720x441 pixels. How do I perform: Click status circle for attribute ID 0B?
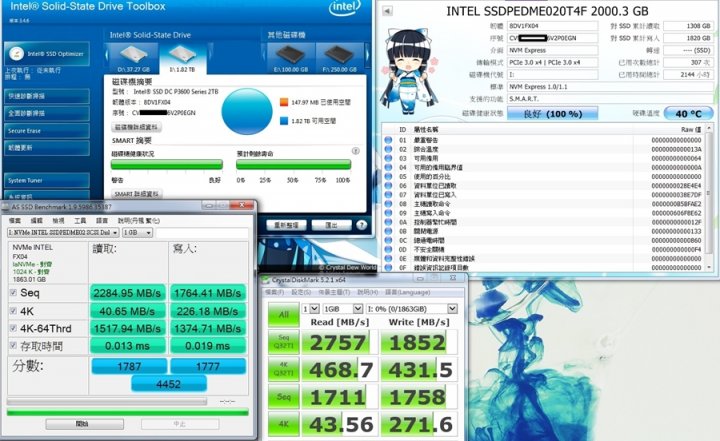pos(388,231)
